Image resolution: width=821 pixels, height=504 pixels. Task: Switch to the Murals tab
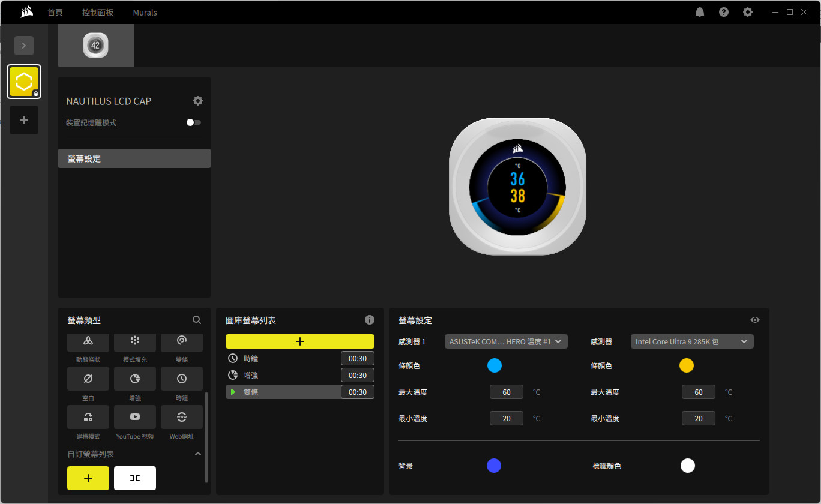145,12
